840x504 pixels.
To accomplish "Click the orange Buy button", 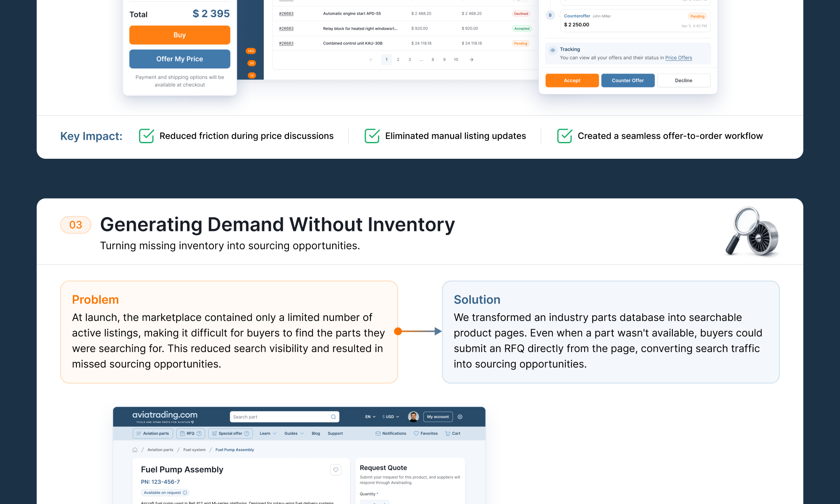I will [x=180, y=35].
